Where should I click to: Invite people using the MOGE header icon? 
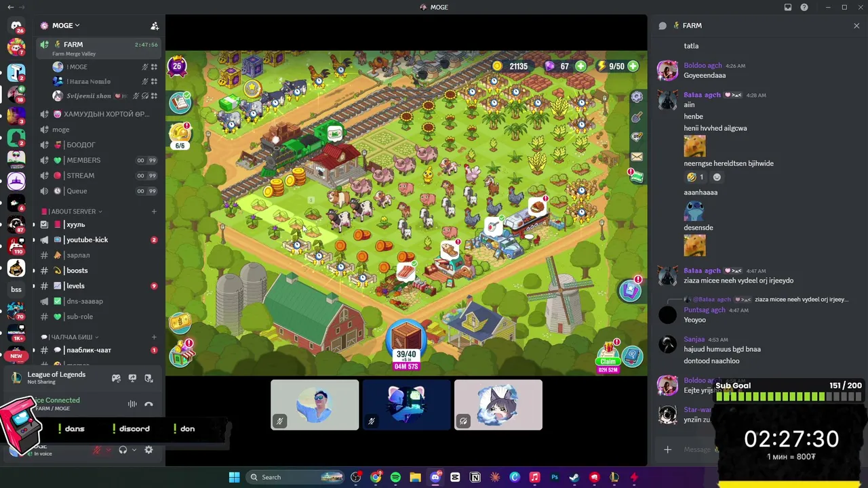tap(155, 26)
